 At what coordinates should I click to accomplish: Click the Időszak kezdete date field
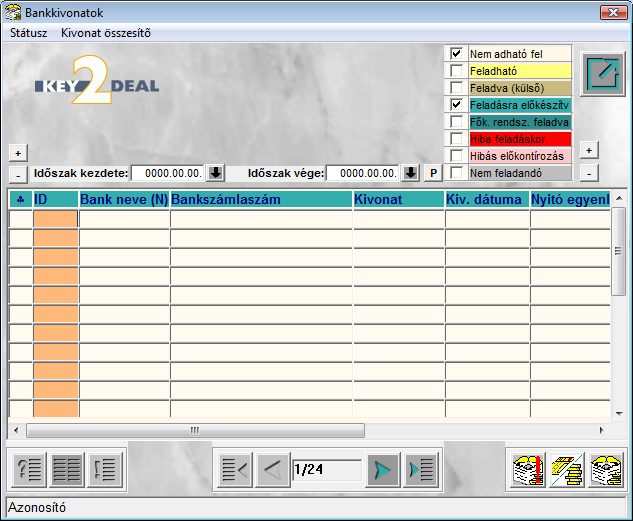pyautogui.click(x=168, y=173)
